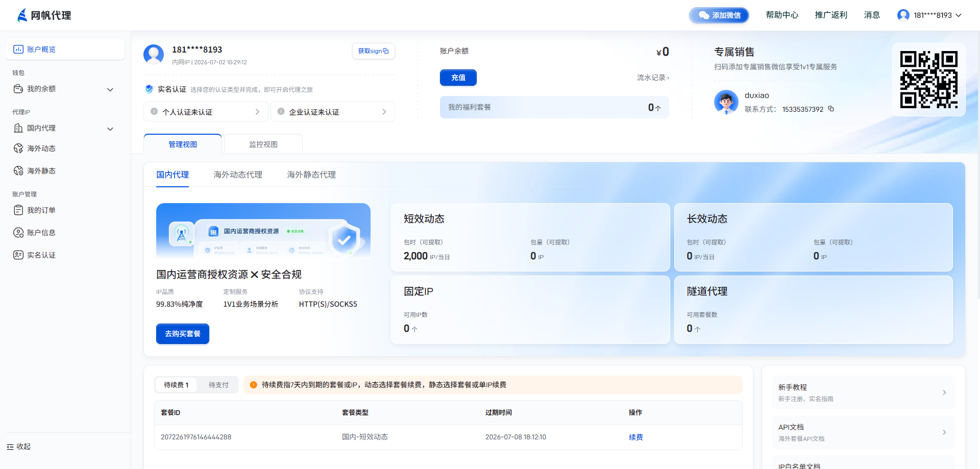The height and width of the screenshot is (469, 980).
Task: Select the 待支付 toggle tab
Action: (x=218, y=385)
